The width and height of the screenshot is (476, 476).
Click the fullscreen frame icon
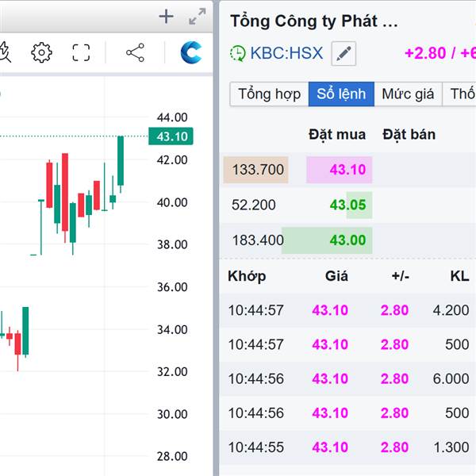pos(81,53)
